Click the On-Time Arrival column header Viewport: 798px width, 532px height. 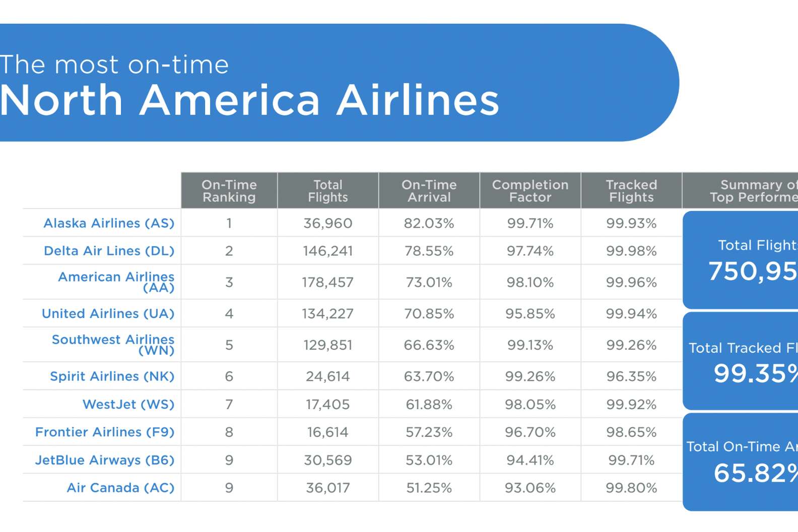pyautogui.click(x=429, y=191)
